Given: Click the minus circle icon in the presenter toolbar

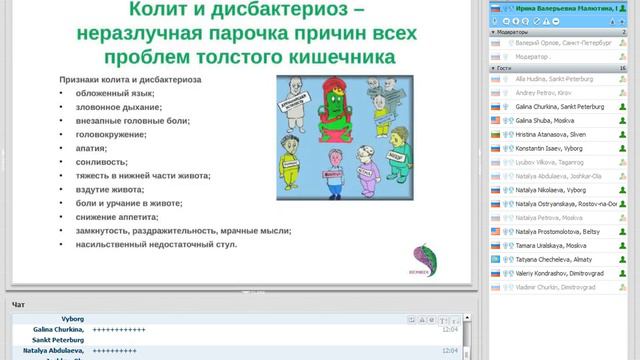Looking at the screenshot, I should pyautogui.click(x=556, y=21).
